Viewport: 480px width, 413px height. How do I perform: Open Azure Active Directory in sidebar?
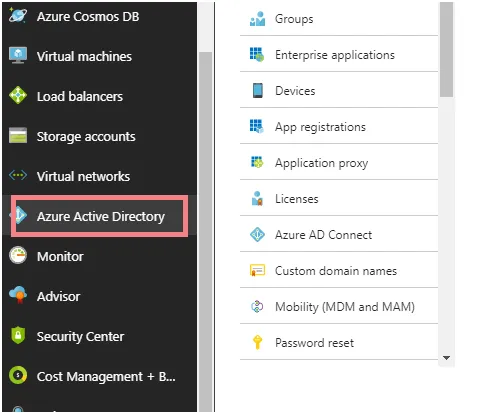99,216
